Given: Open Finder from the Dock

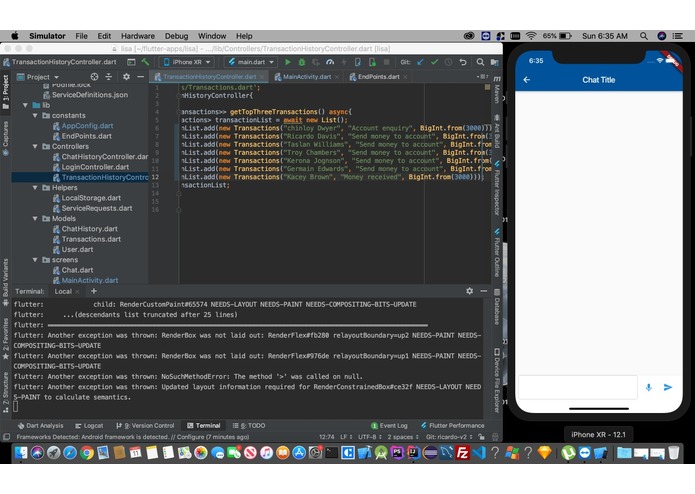Looking at the screenshot, I should tap(20, 453).
